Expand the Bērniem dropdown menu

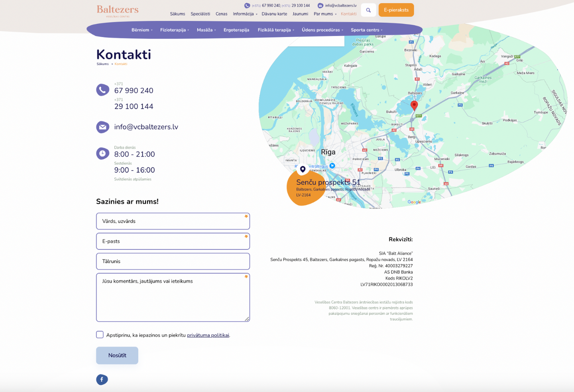pos(142,30)
